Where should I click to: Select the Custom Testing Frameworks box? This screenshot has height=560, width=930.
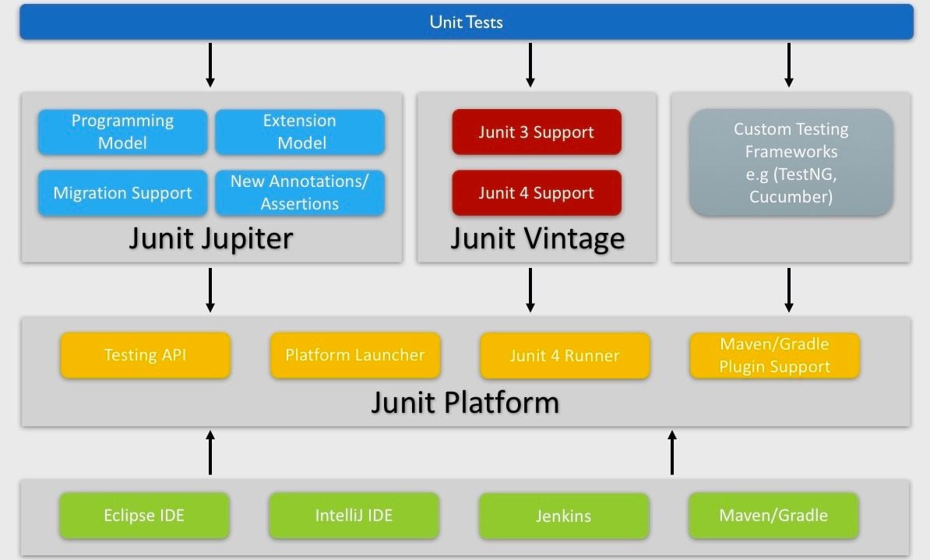(791, 162)
